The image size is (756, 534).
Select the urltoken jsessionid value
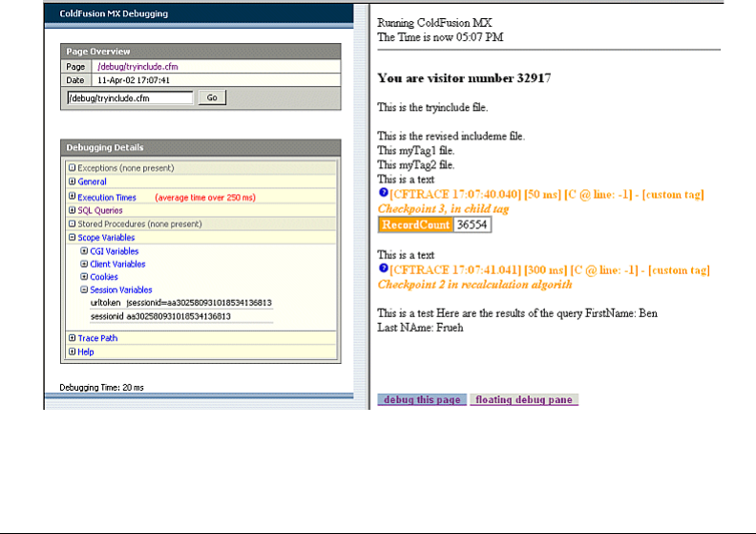tap(199, 303)
